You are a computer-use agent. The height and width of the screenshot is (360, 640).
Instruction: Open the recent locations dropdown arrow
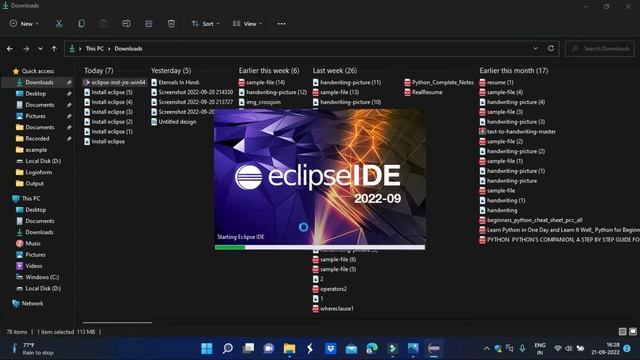(40, 49)
